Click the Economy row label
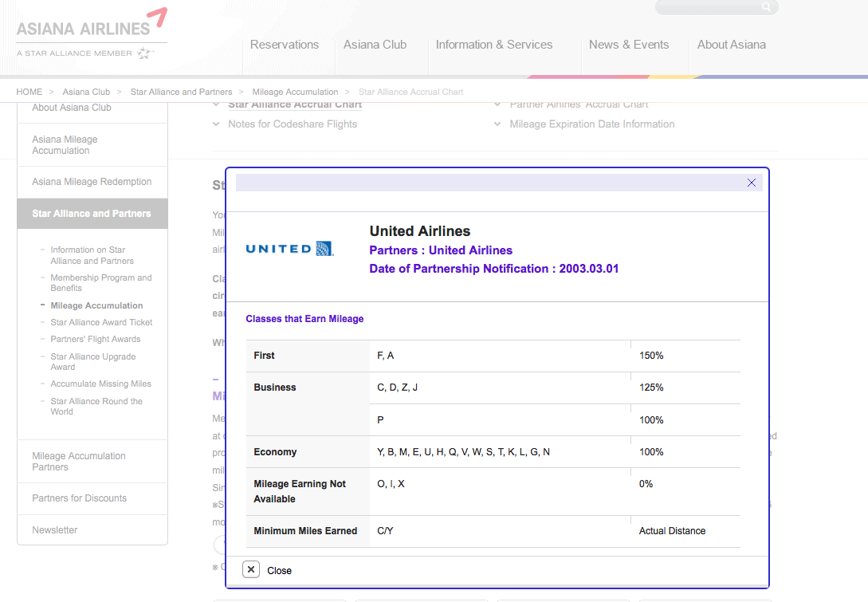 [275, 452]
